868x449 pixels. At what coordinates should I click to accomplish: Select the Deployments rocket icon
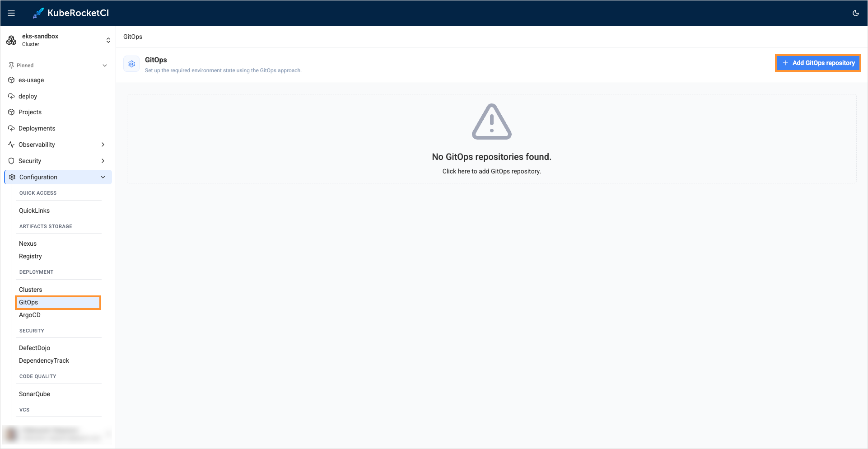[x=11, y=128]
